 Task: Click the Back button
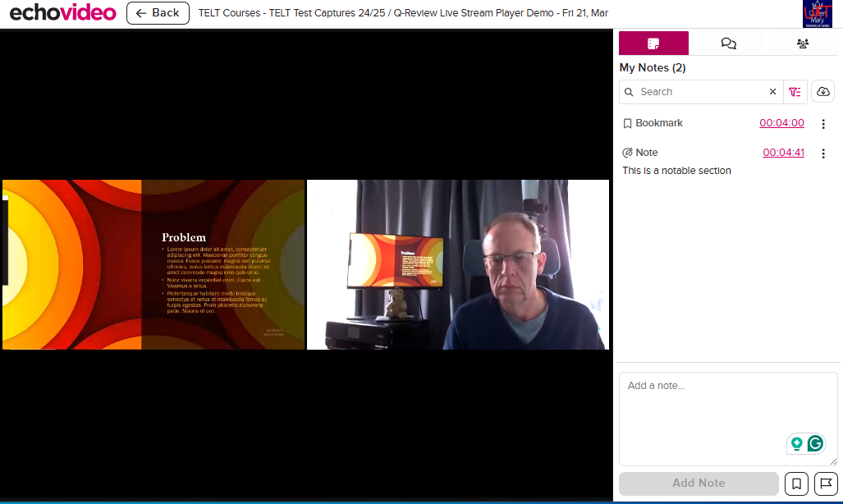[x=158, y=13]
